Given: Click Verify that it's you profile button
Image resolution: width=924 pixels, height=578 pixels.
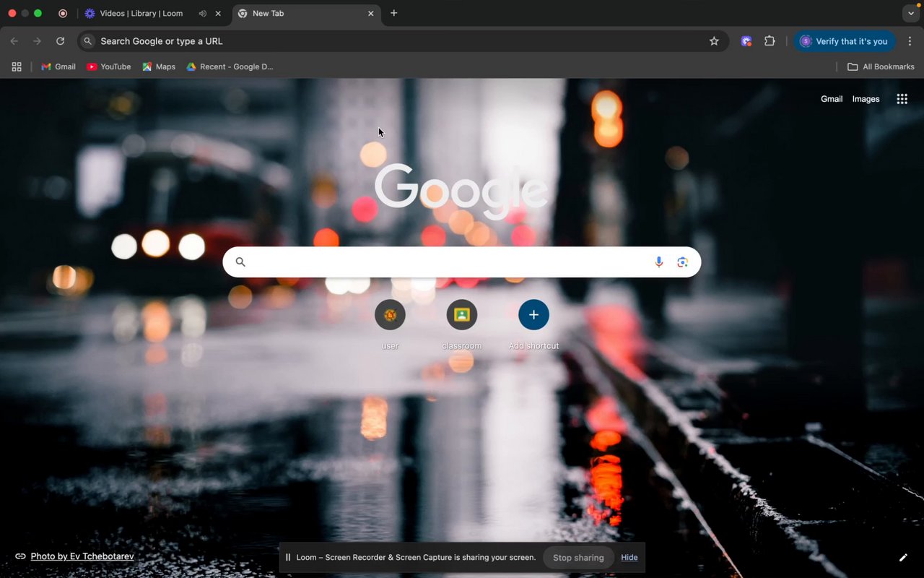Looking at the screenshot, I should [845, 41].
